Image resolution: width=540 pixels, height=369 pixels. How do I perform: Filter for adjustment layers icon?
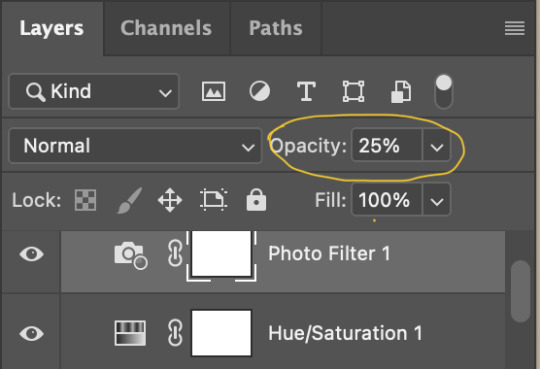point(259,91)
